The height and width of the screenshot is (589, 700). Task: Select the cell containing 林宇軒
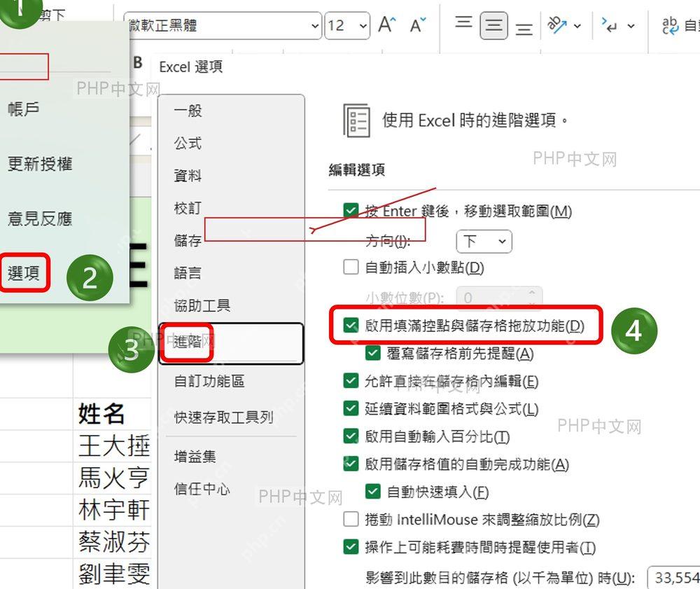[x=112, y=510]
